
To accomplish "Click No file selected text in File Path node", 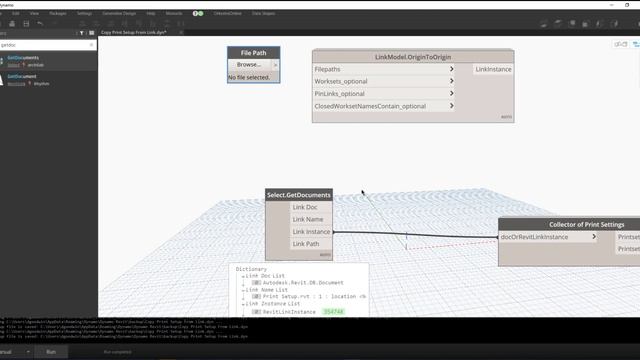I will click(249, 78).
